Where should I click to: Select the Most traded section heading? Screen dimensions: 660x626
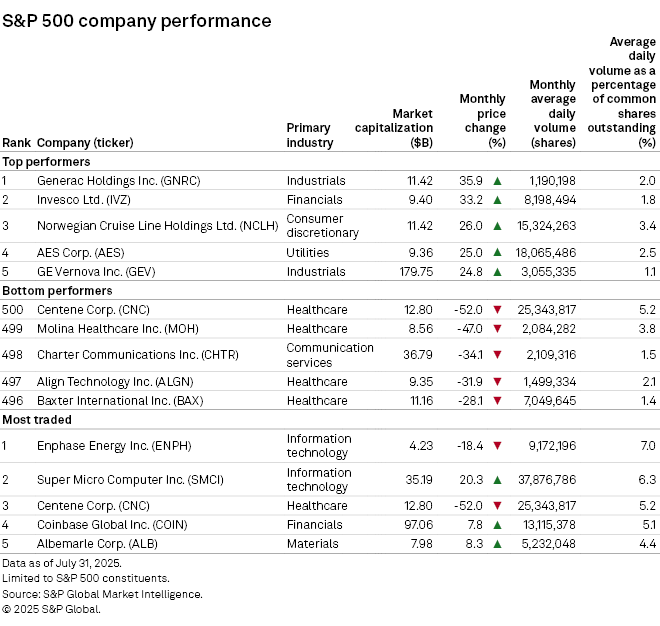click(x=38, y=420)
